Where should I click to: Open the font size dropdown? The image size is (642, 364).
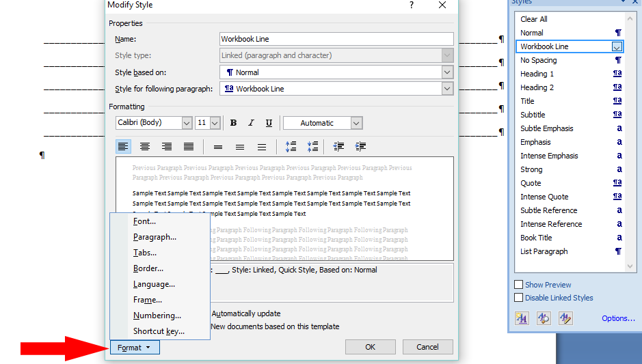(215, 123)
